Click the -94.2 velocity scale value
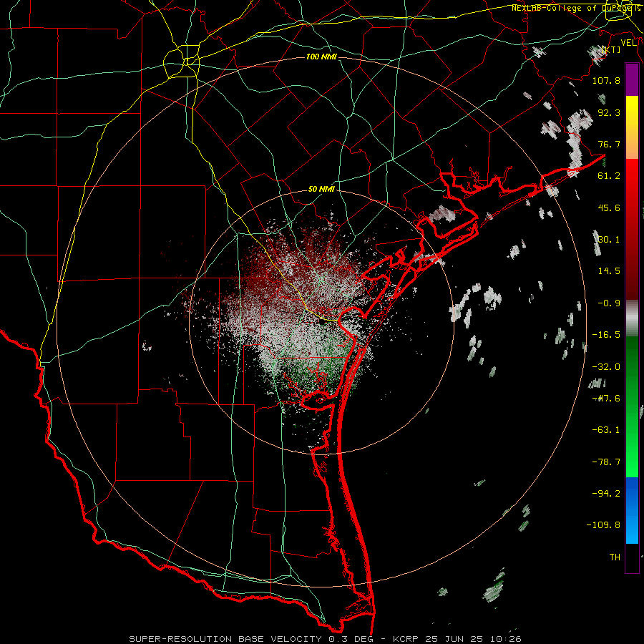The width and height of the screenshot is (644, 644). pyautogui.click(x=606, y=494)
